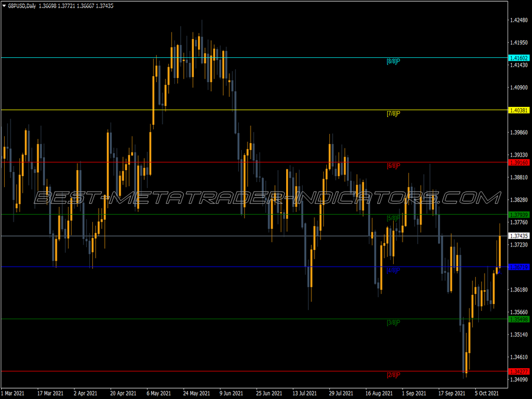Screen dimensions: 532x399
Task: Click the [7/8]P level label
Action: click(x=393, y=113)
